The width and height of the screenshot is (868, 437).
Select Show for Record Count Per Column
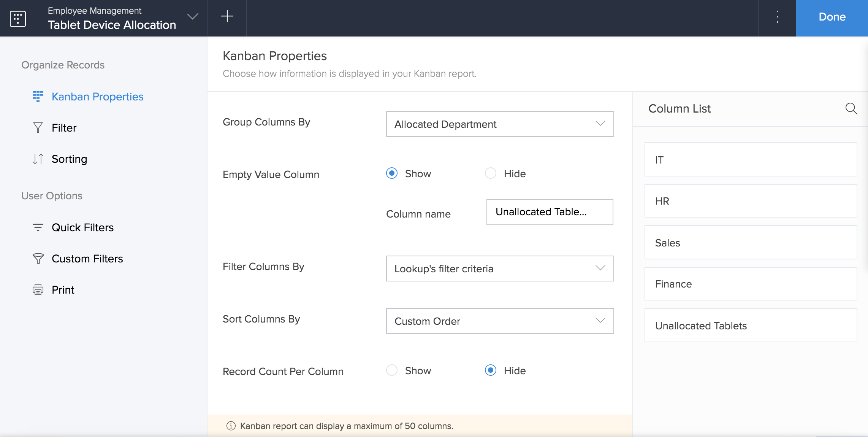point(391,370)
